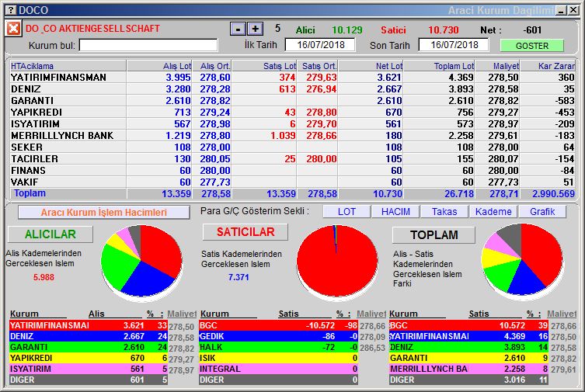Select the GARANTI row in top table
585x392 pixels.
pos(292,101)
